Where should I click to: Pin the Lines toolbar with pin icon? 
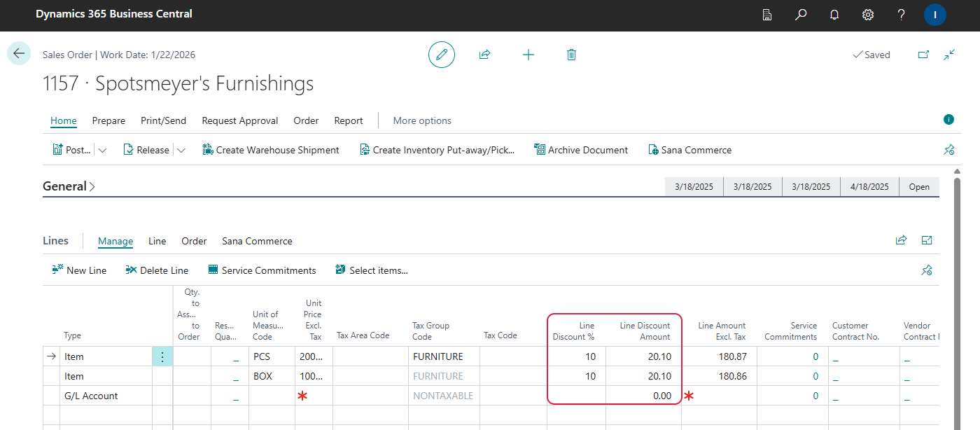927,270
